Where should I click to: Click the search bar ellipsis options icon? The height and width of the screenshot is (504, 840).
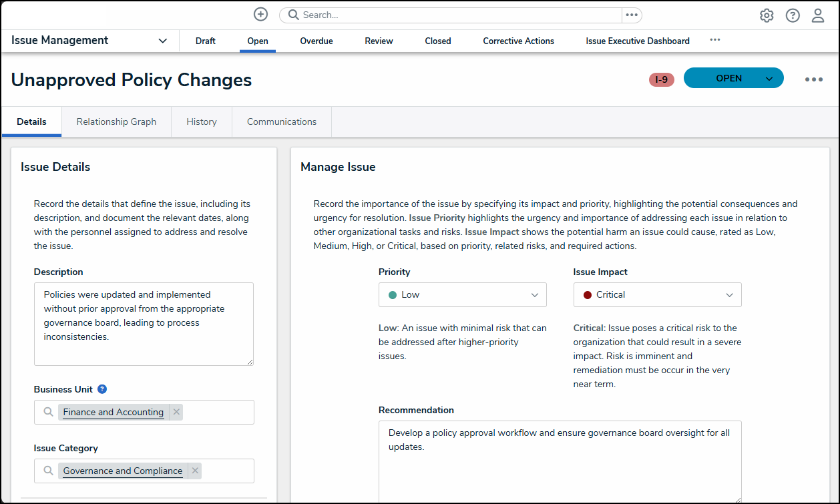(x=632, y=15)
